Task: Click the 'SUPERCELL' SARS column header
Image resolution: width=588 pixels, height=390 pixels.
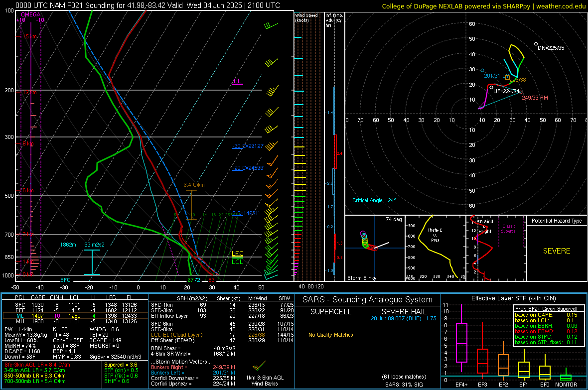Action: pos(331,312)
